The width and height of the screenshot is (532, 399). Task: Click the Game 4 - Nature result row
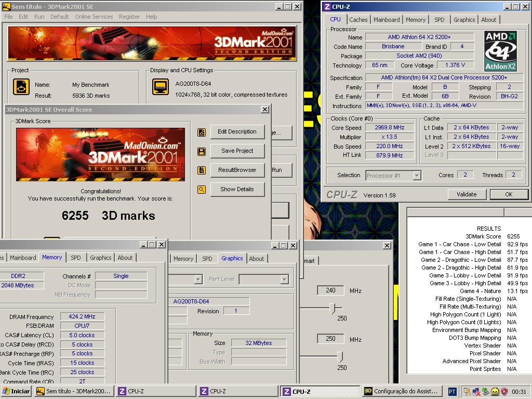click(x=494, y=291)
